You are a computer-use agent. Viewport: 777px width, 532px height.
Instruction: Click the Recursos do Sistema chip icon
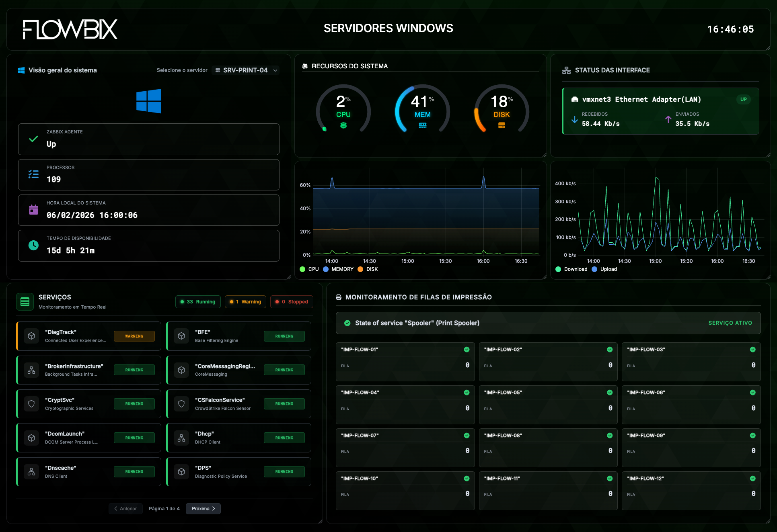[305, 66]
